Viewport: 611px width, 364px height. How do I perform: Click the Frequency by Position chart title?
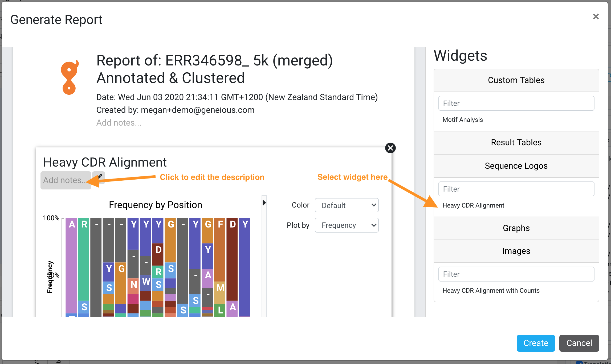click(156, 205)
